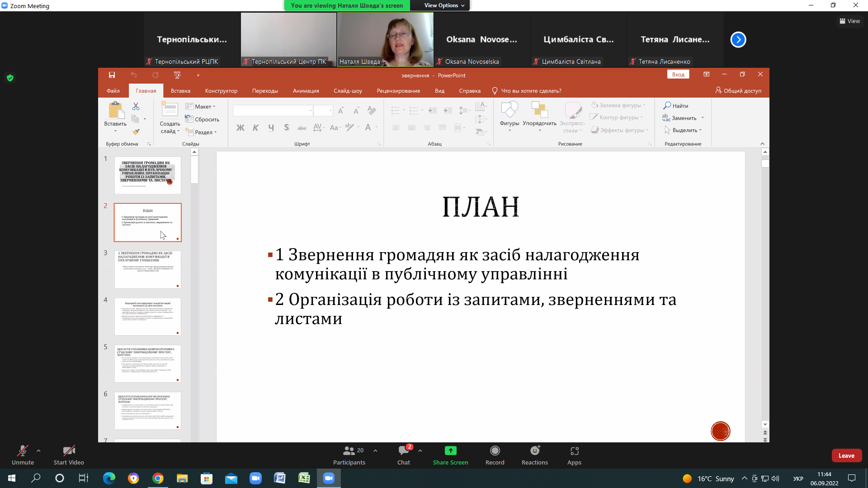This screenshot has width=868, height=488.
Task: Toggle strikethrough abc formatting
Action: pos(302,128)
